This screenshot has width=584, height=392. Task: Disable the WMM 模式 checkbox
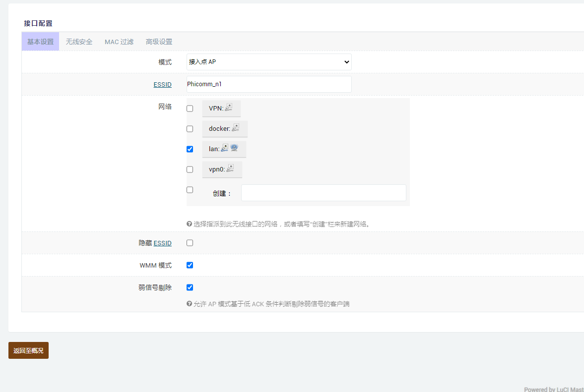pyautogui.click(x=190, y=265)
